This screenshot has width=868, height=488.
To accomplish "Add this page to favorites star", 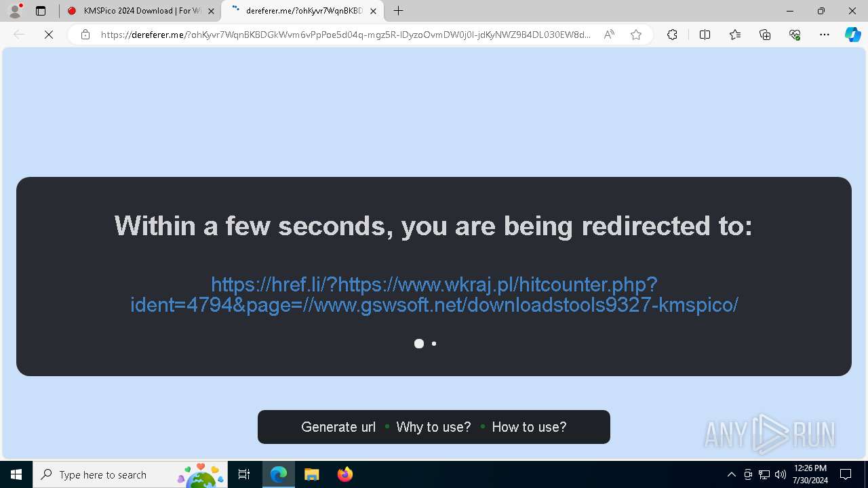I will 636,35.
